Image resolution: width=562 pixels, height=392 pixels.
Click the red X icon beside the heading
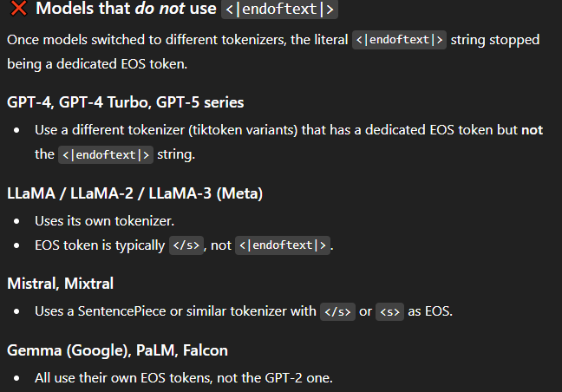(x=17, y=11)
